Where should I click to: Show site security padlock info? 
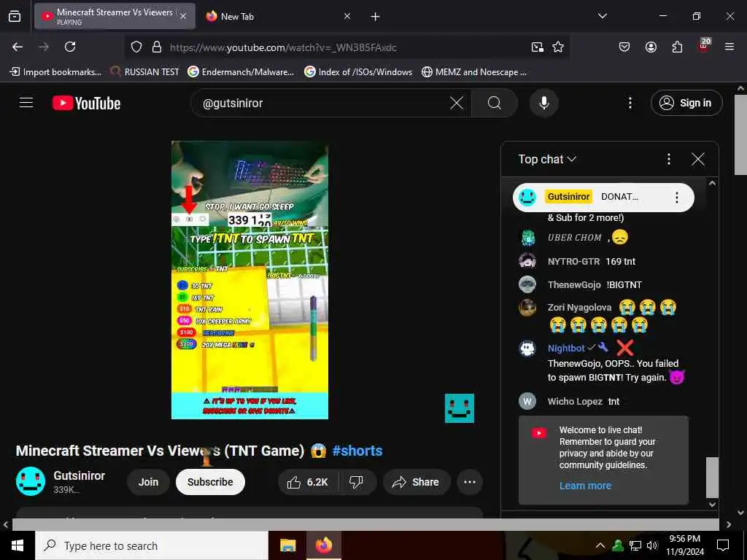click(157, 47)
